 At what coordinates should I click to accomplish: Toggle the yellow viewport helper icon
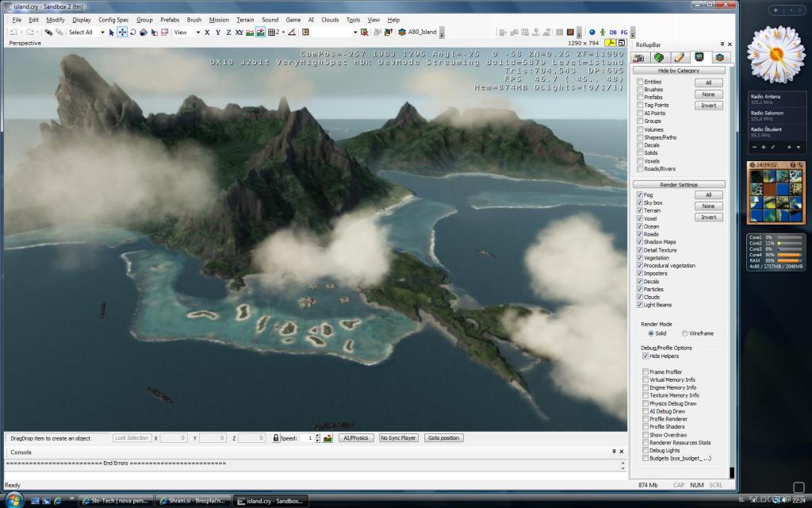pyautogui.click(x=611, y=43)
